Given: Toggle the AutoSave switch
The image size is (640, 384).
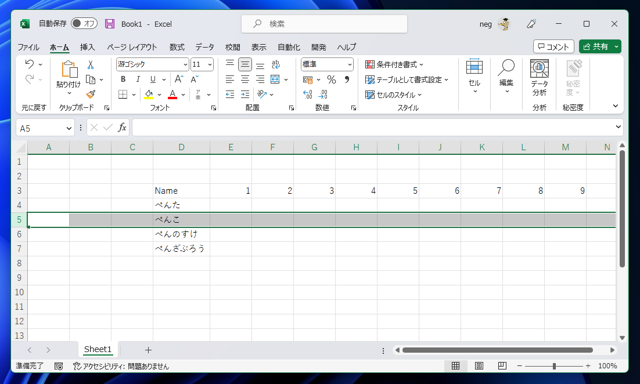Looking at the screenshot, I should point(84,24).
